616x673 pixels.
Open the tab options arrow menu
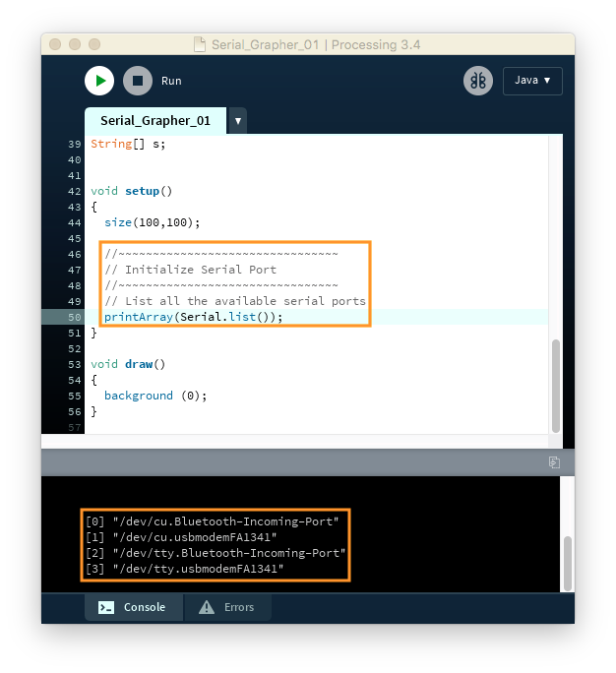238,121
